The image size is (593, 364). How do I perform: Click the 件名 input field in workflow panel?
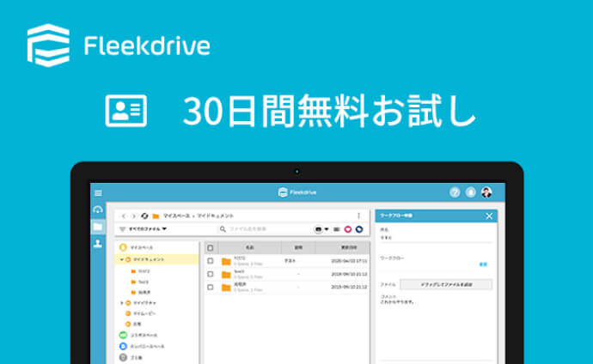pos(436,238)
